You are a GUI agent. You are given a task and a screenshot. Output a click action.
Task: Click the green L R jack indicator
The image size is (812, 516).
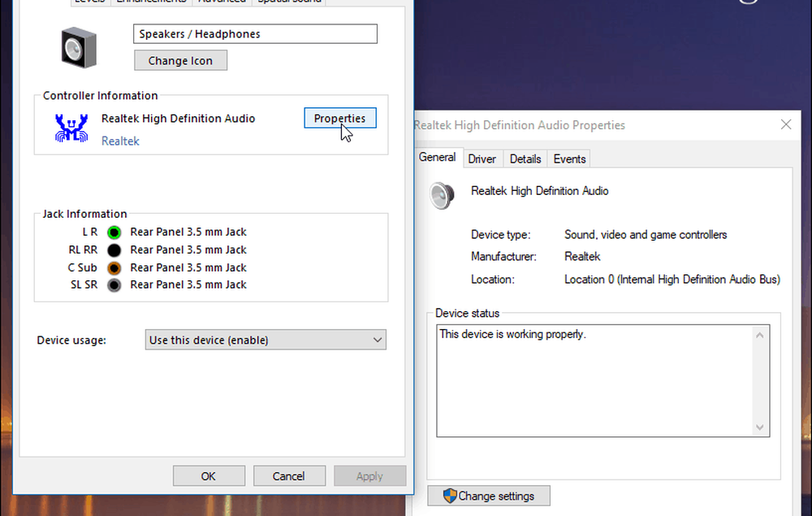tap(114, 232)
